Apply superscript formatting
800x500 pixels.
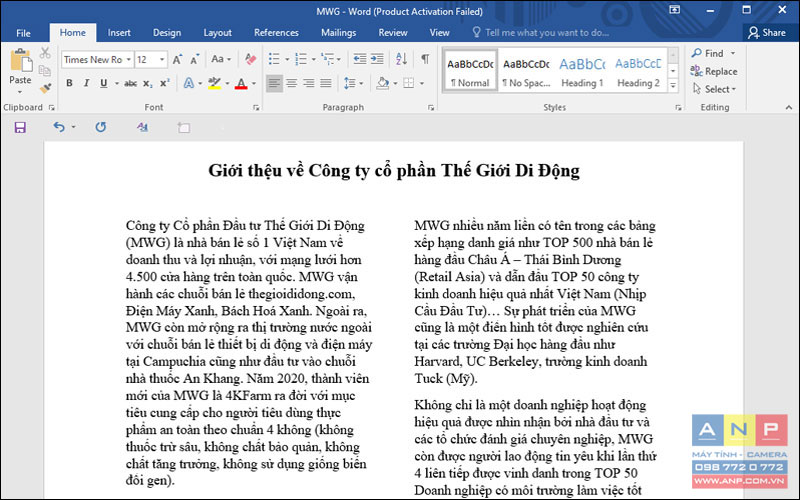pyautogui.click(x=164, y=83)
